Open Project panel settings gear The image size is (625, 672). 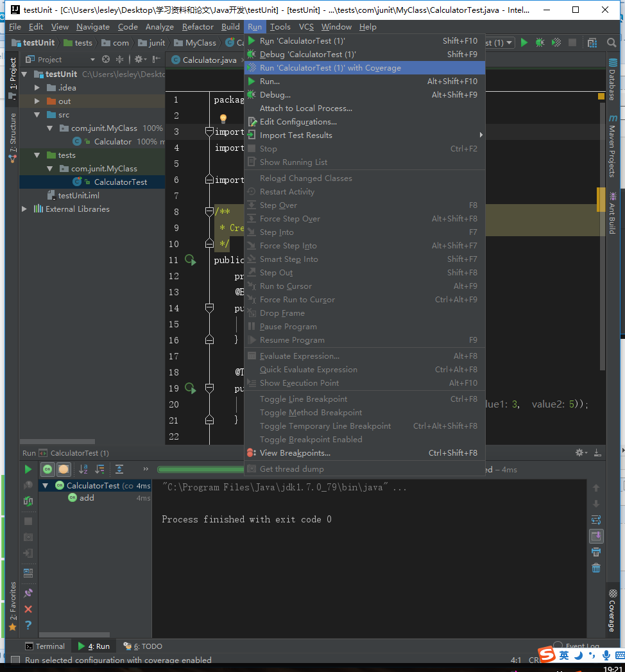(x=140, y=59)
